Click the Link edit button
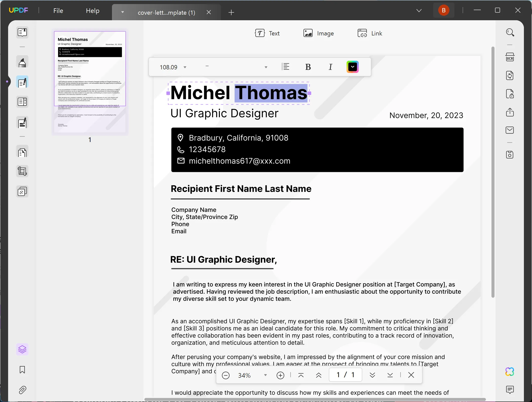This screenshot has height=402, width=532. point(370,33)
